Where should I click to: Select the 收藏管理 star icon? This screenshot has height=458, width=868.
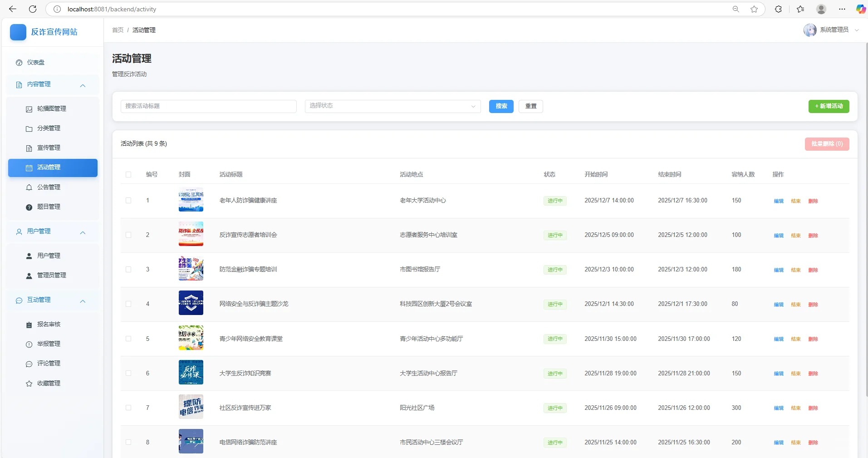[29, 383]
